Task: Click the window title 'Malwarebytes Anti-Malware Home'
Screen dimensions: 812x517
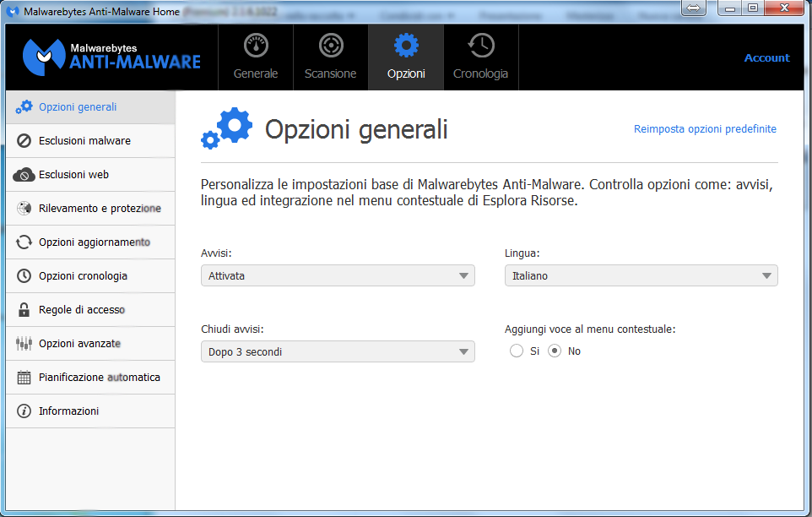Action: click(x=101, y=11)
